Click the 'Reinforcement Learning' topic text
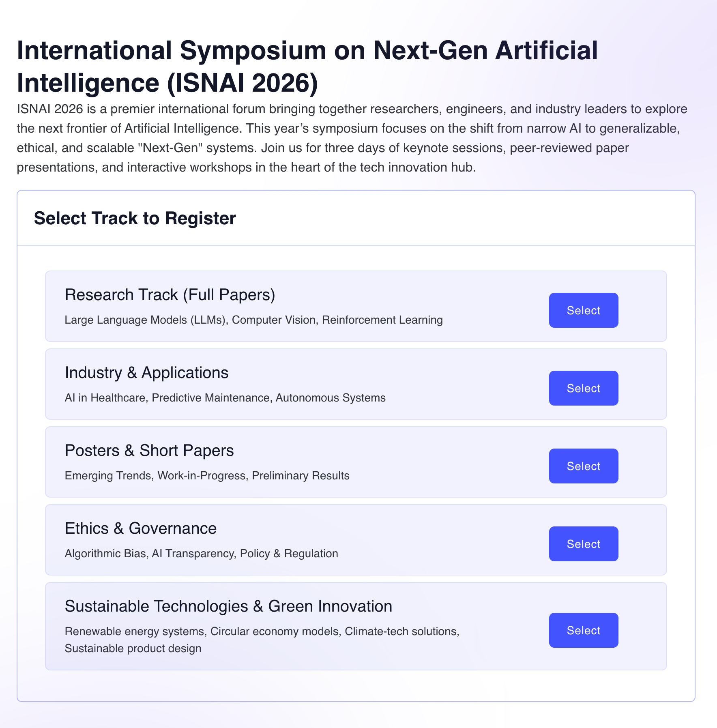The width and height of the screenshot is (717, 728). [x=382, y=320]
